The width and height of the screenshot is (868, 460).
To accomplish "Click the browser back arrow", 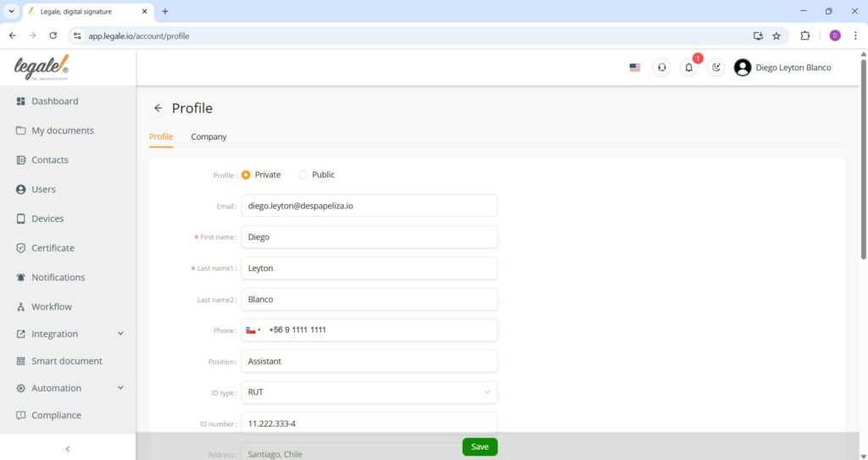I will pos(13,36).
